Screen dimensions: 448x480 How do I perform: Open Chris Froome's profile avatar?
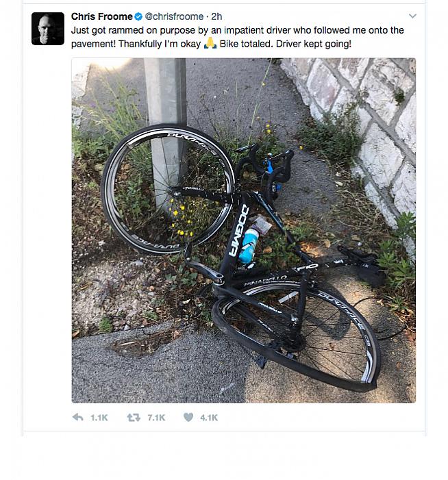point(48,29)
